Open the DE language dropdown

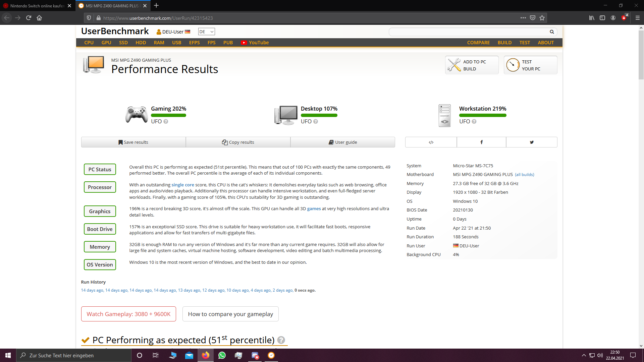pos(206,32)
